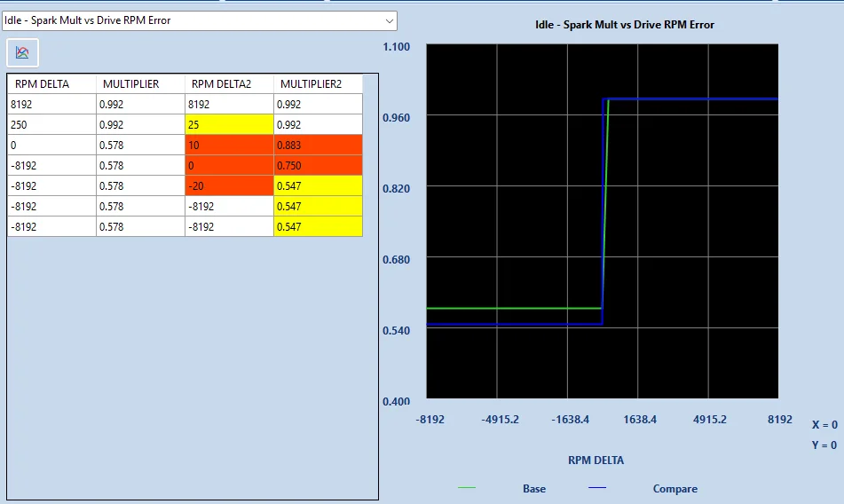The width and height of the screenshot is (844, 504).
Task: Select MULTIPLIER2 cell 0.547 in the -20 row
Action: point(318,186)
